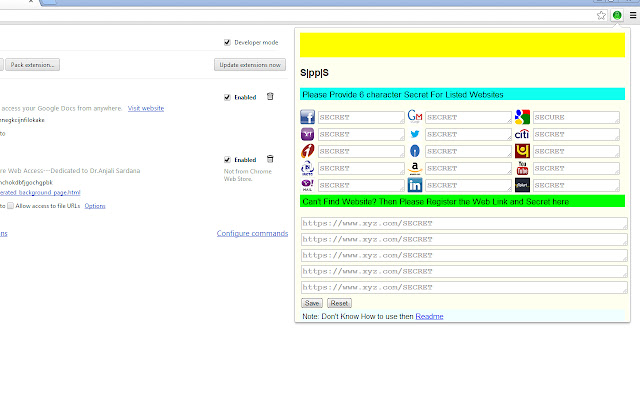Image resolution: width=640 pixels, height=400 pixels.
Task: Click the 'S|pp|S' popup heading
Action: coord(314,73)
